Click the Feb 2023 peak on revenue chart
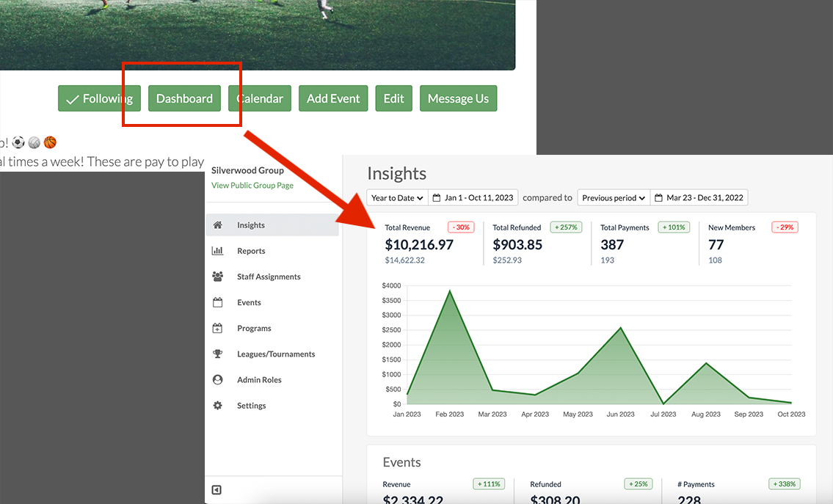 point(449,291)
